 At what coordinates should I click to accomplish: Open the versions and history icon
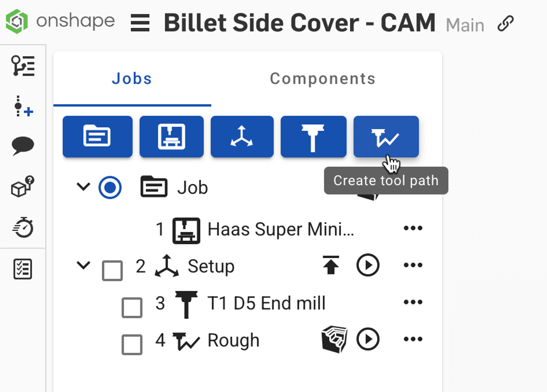coord(23,66)
